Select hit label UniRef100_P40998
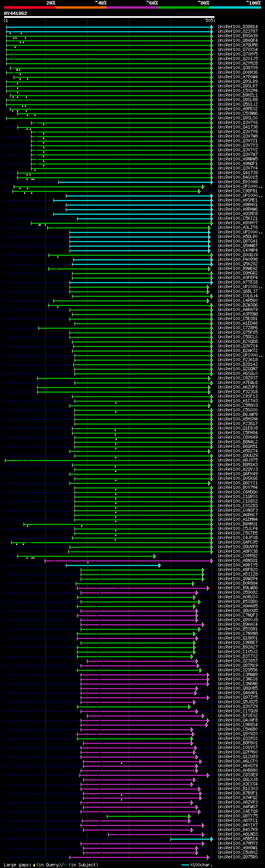Screen dimensions: 265x868 (x=238, y=260)
